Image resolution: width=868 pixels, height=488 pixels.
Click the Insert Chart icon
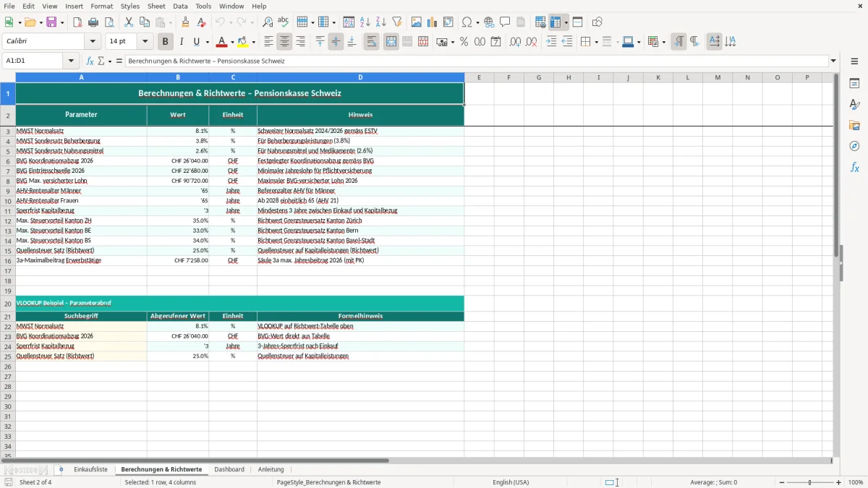pyautogui.click(x=433, y=22)
